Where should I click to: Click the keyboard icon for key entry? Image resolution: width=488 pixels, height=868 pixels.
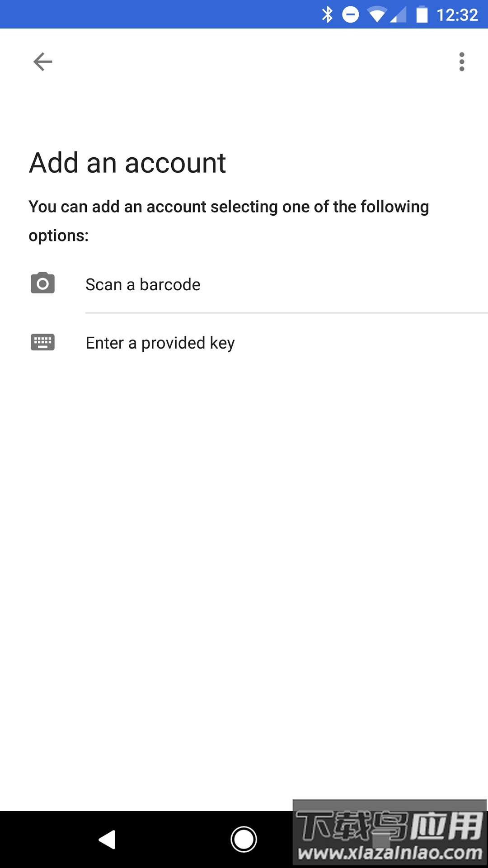(43, 342)
